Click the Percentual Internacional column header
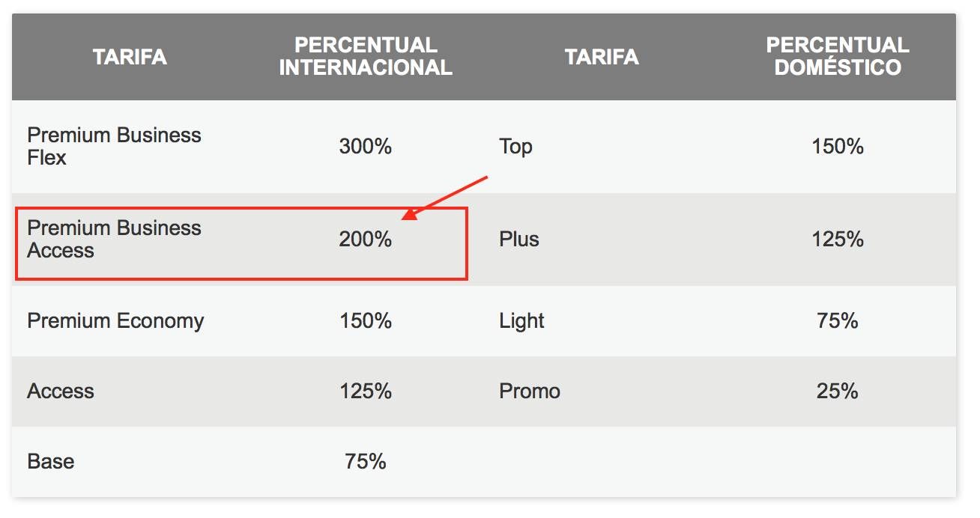This screenshot has width=980, height=518. coord(366,56)
